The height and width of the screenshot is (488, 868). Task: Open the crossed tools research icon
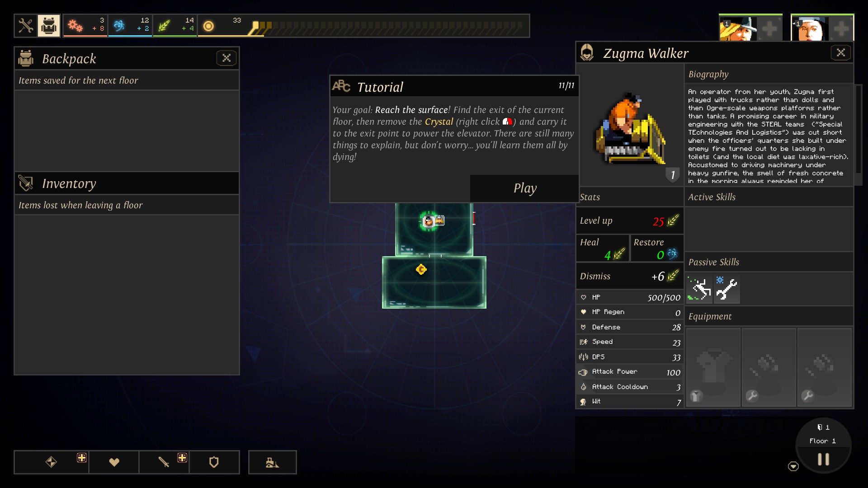[26, 26]
